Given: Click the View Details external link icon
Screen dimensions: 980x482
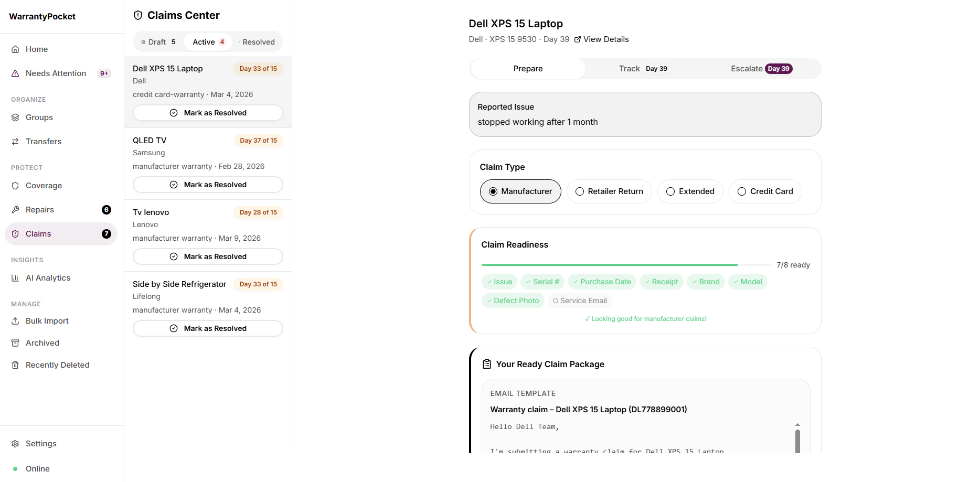Looking at the screenshot, I should tap(578, 39).
